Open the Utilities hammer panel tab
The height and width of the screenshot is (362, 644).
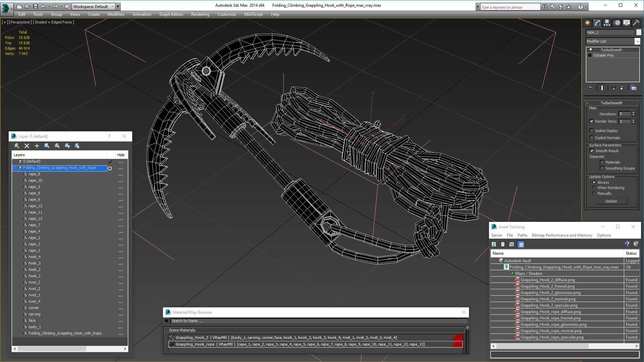coord(636,23)
